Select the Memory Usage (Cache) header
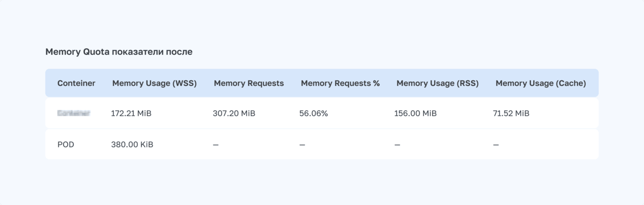This screenshot has height=205, width=644. coord(541,83)
